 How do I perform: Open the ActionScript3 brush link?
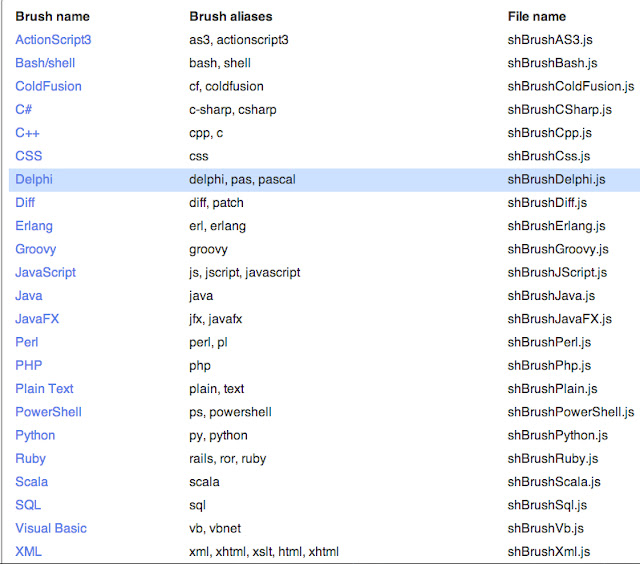tap(53, 40)
